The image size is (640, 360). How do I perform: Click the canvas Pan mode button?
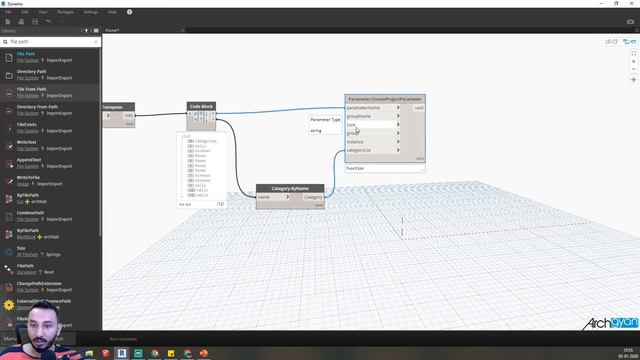click(x=633, y=80)
